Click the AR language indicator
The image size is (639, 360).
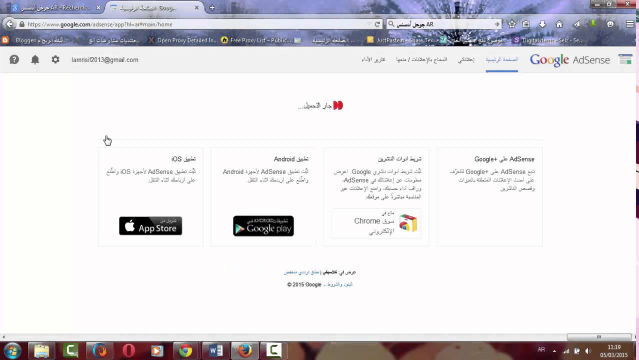click(541, 350)
